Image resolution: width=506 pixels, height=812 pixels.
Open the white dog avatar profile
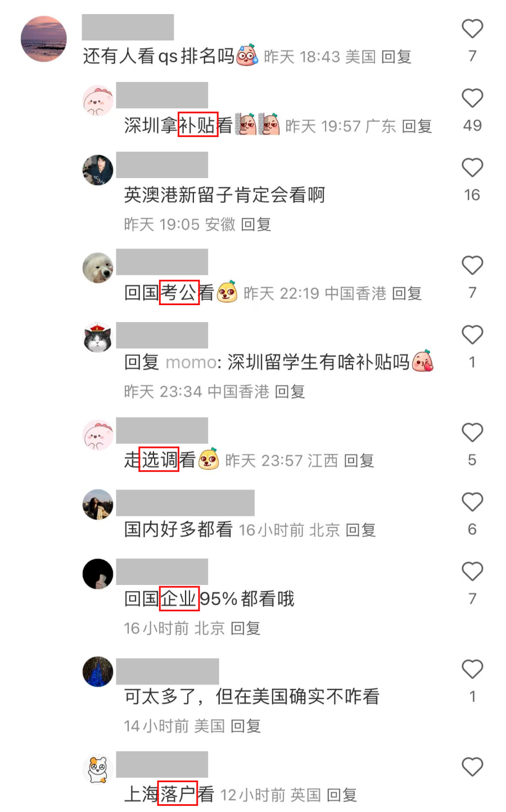point(98,268)
